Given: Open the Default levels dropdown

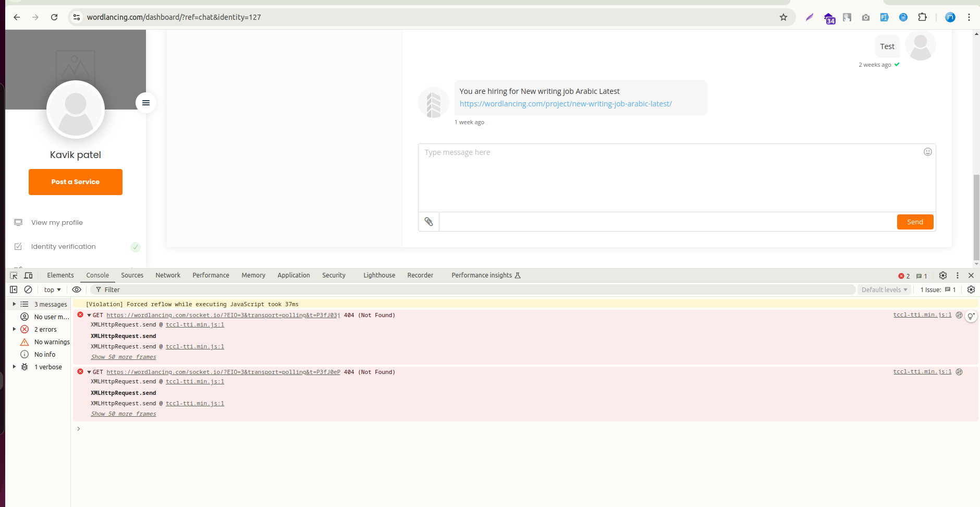Looking at the screenshot, I should pyautogui.click(x=884, y=289).
